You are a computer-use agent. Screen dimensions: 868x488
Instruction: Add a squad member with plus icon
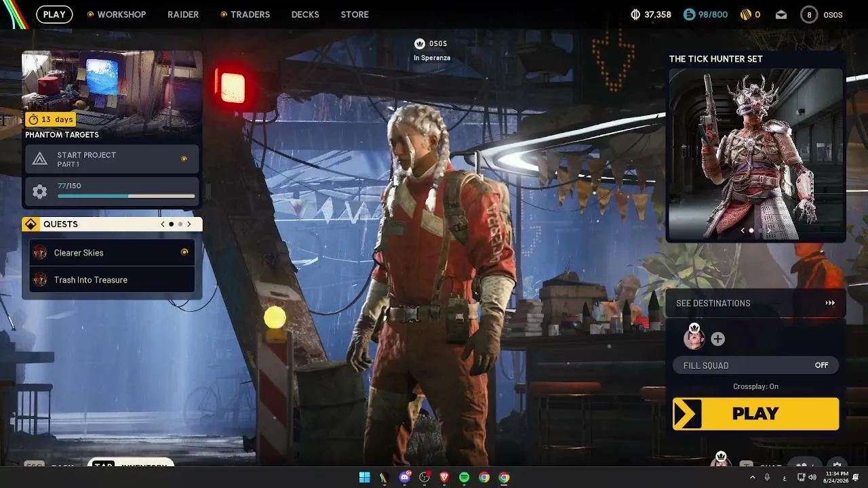point(718,339)
